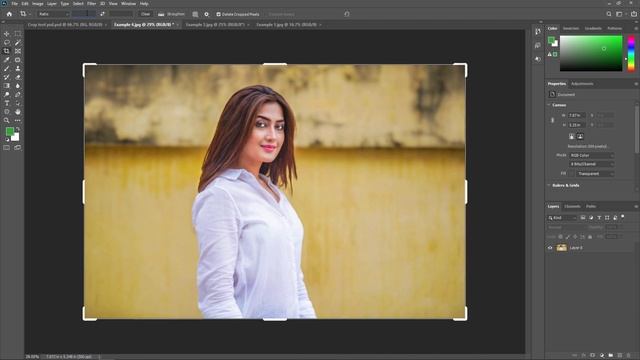Select the Rectangular Marquee tool

(x=18, y=34)
